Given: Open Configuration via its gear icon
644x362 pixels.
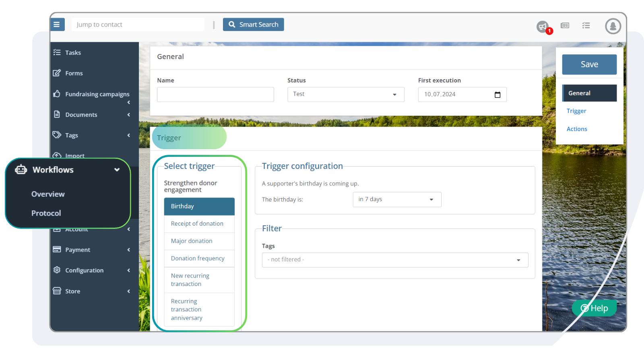Looking at the screenshot, I should (x=57, y=270).
